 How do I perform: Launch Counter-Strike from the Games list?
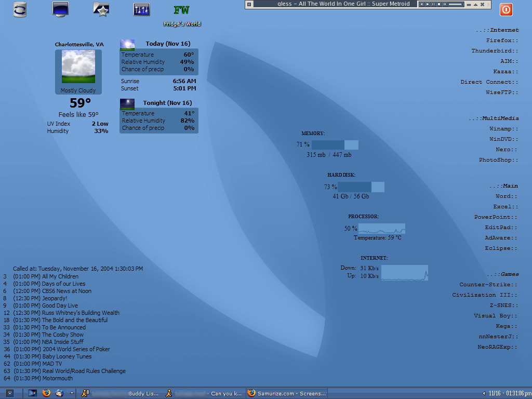[x=488, y=285]
